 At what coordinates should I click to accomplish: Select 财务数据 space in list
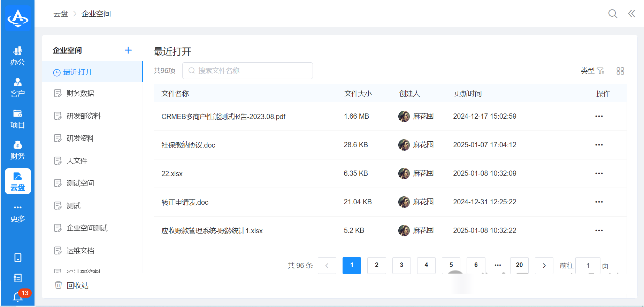coord(80,93)
